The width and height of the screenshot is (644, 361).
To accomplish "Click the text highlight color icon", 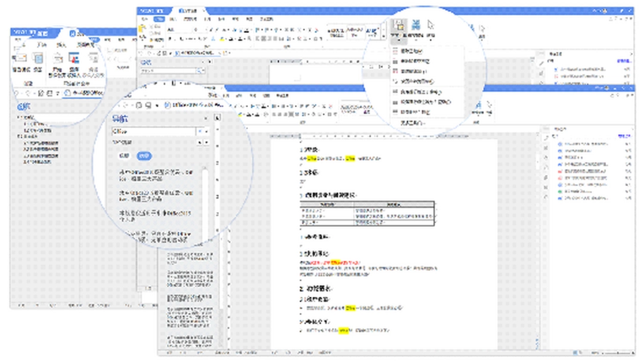I will 221,39.
